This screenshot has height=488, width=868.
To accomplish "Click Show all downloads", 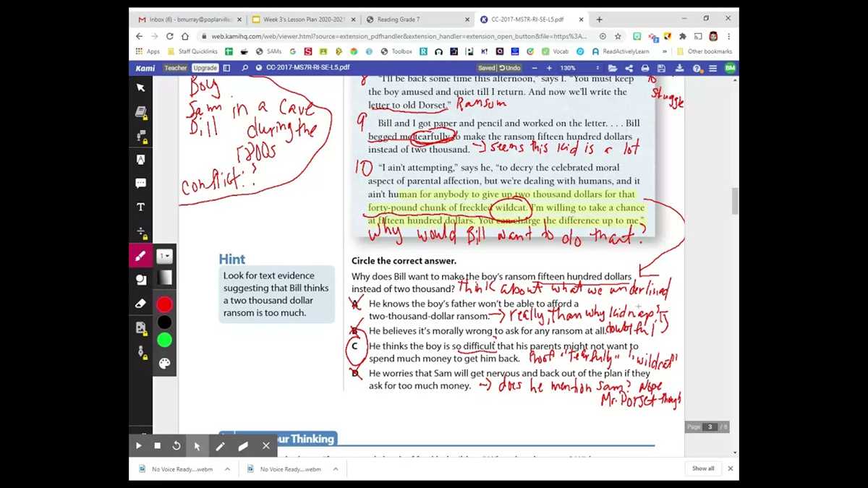I will pos(703,468).
